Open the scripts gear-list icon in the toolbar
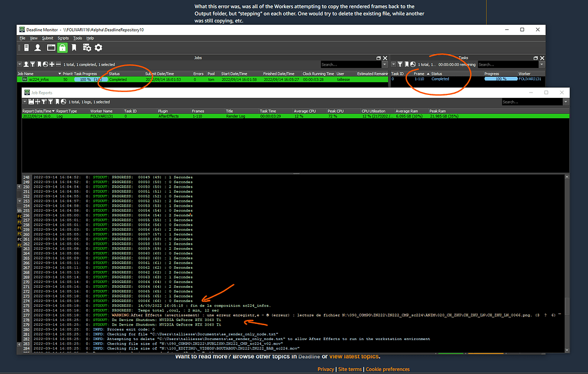The image size is (588, 374). tap(87, 47)
